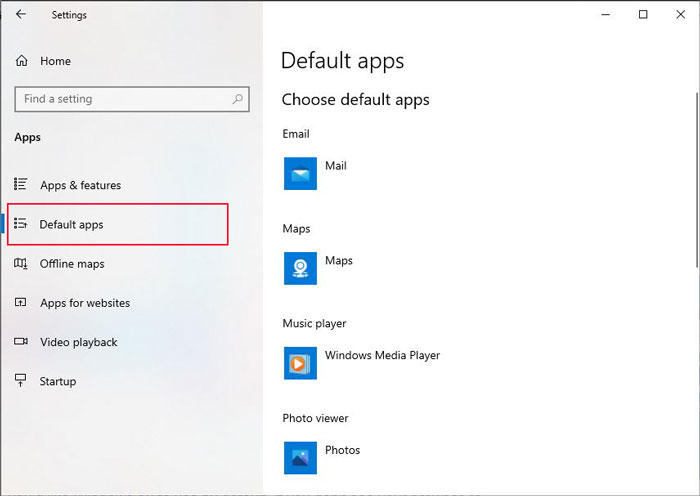The image size is (700, 496).
Task: Open Home settings page
Action: point(55,61)
